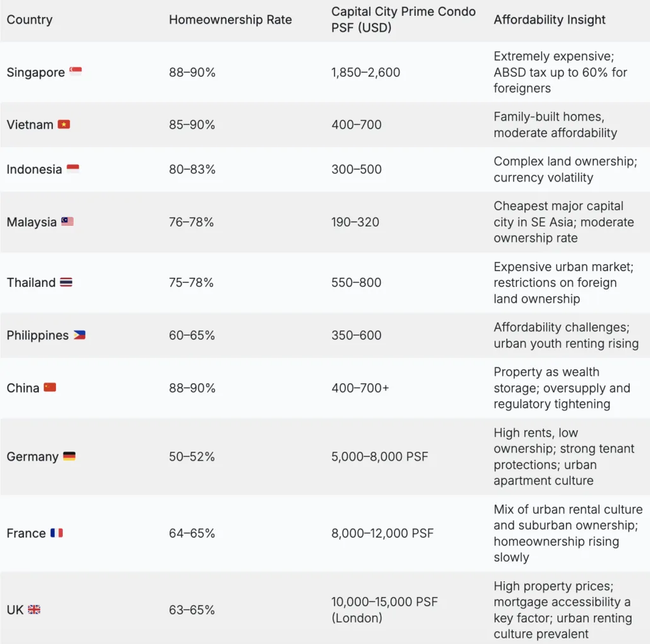Click the Vietnam flag icon
Image resolution: width=650 pixels, height=644 pixels.
pyautogui.click(x=64, y=124)
